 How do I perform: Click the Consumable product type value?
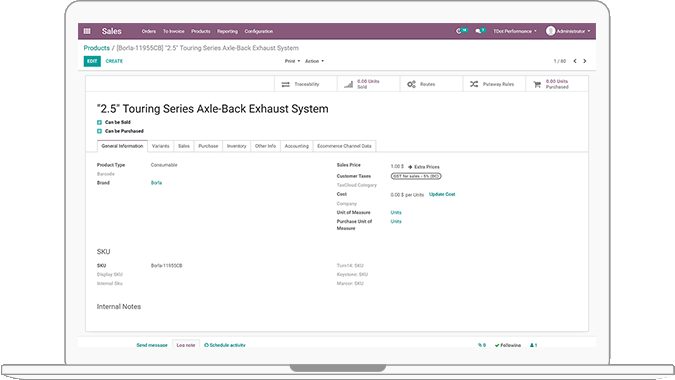tap(164, 165)
